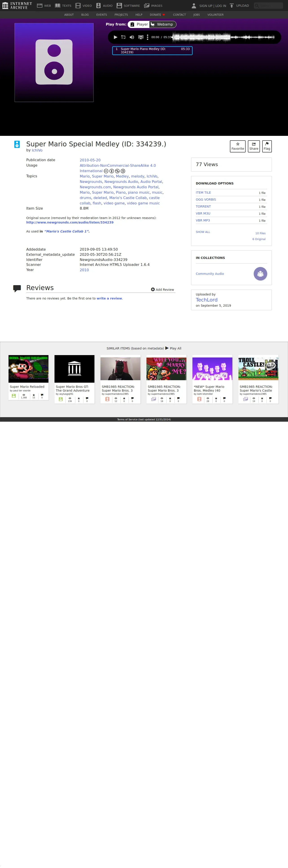This screenshot has width=288, height=868.
Task: Click movie icon on kohl kitzmiller card
Action: pos(199,399)
